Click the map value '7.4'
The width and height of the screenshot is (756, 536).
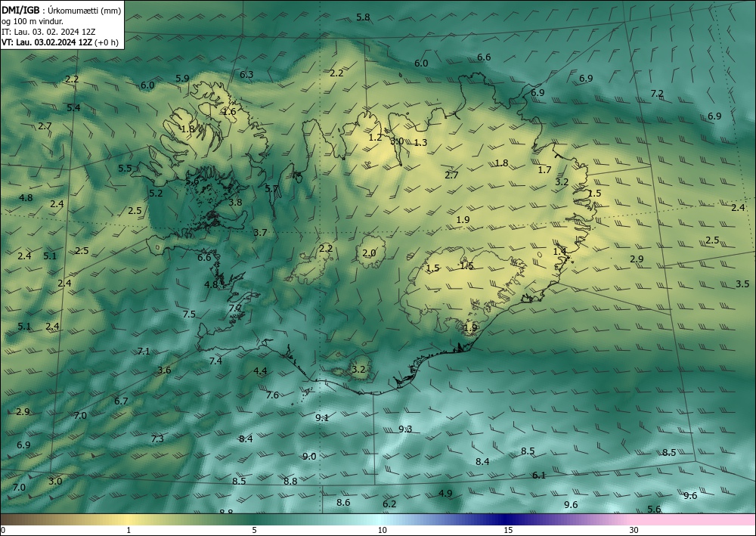pyautogui.click(x=215, y=361)
